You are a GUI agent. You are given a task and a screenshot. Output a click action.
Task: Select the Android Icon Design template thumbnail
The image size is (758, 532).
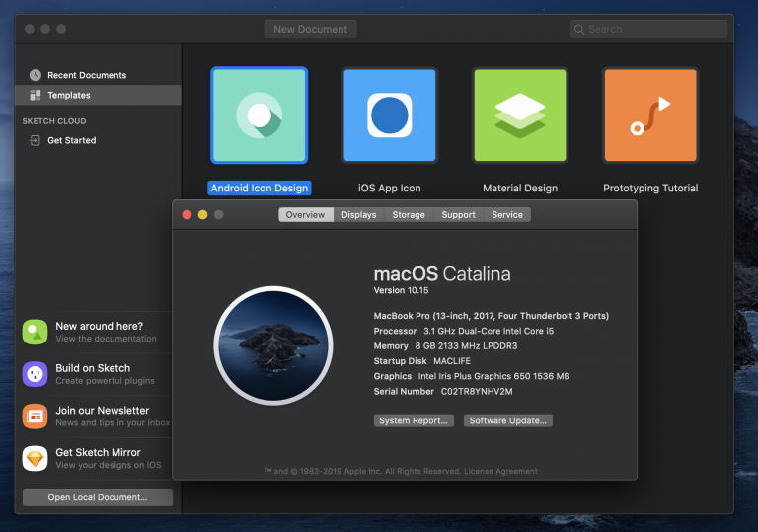click(260, 115)
